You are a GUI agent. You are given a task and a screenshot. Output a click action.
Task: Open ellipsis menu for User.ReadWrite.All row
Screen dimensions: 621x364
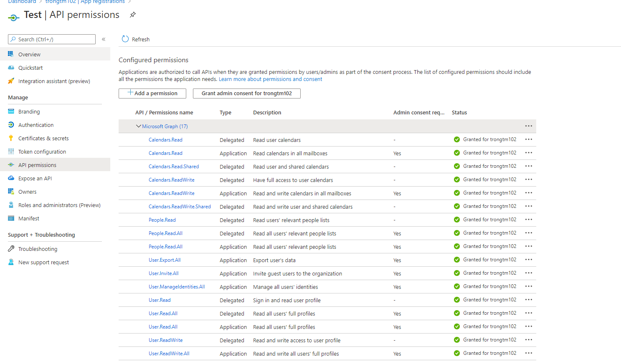(529, 353)
